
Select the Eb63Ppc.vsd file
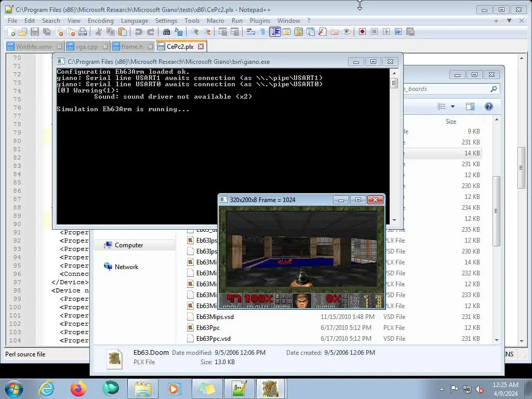pyautogui.click(x=214, y=339)
